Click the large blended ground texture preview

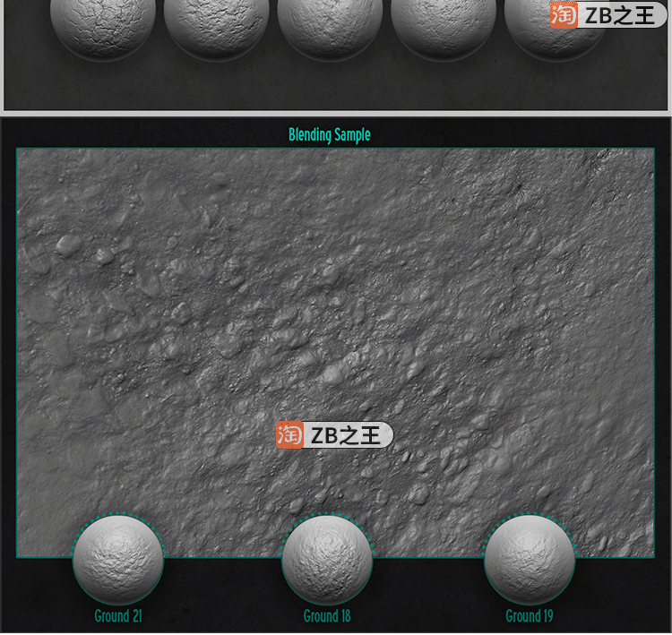coord(335,352)
